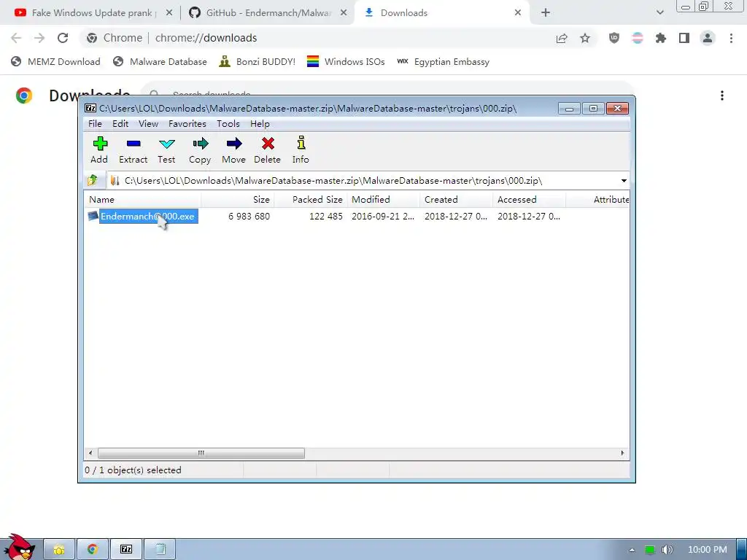This screenshot has height=560, width=747.
Task: Open the file explorer taskbar icon
Action: [59, 550]
